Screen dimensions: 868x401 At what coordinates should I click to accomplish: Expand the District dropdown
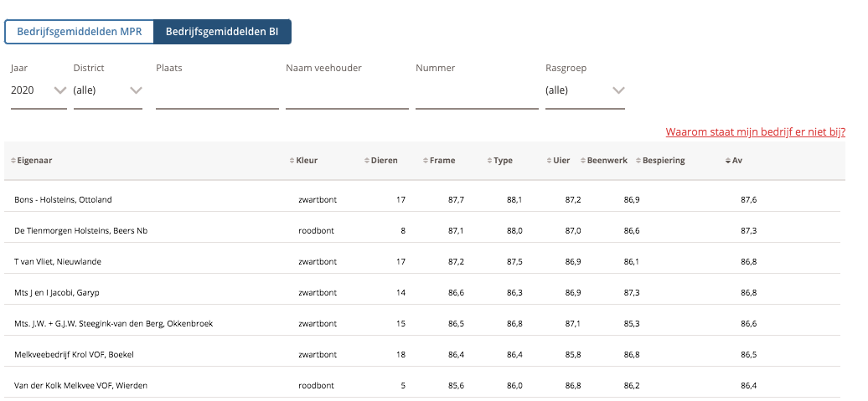(x=107, y=90)
